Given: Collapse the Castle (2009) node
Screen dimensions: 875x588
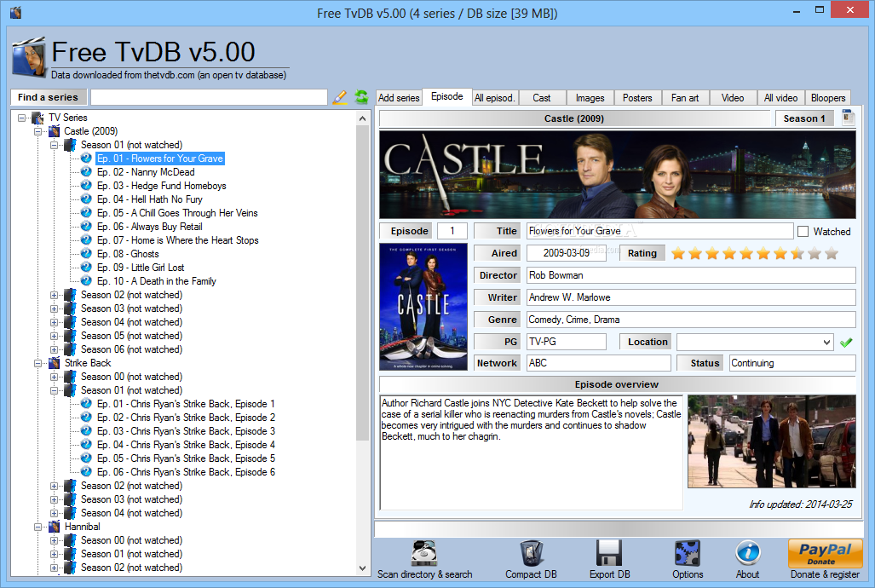Looking at the screenshot, I should (x=38, y=131).
